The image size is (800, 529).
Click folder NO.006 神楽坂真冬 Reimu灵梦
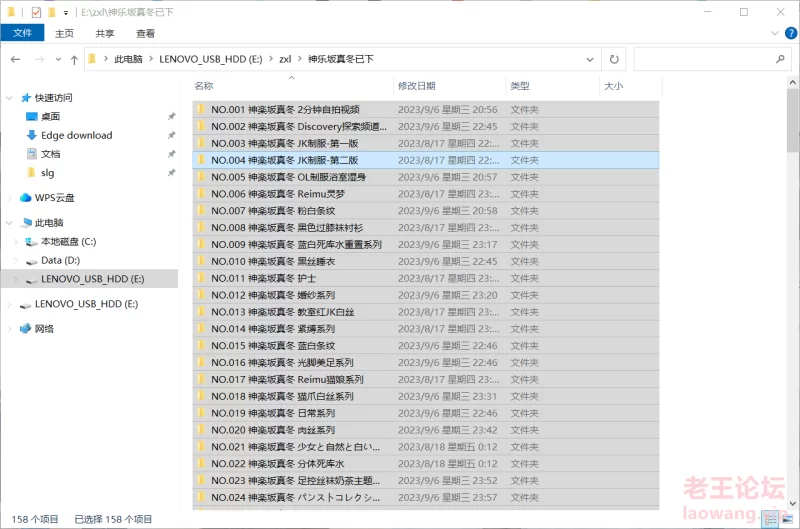(x=278, y=194)
